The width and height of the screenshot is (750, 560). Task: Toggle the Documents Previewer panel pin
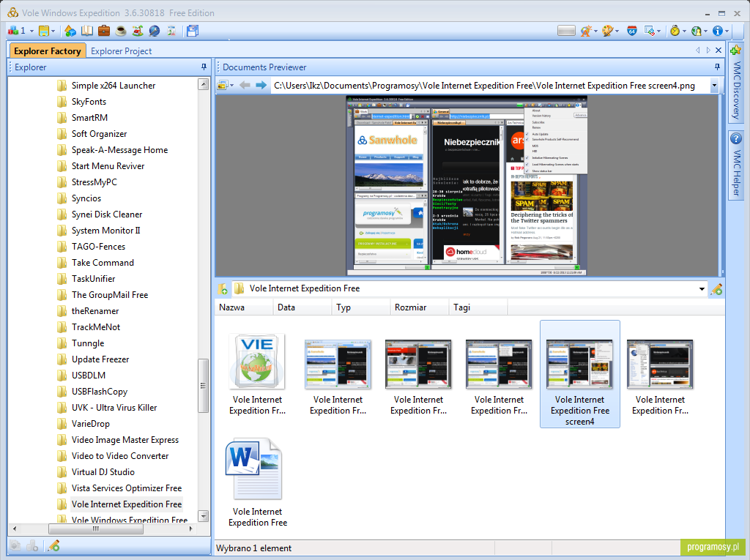point(717,67)
